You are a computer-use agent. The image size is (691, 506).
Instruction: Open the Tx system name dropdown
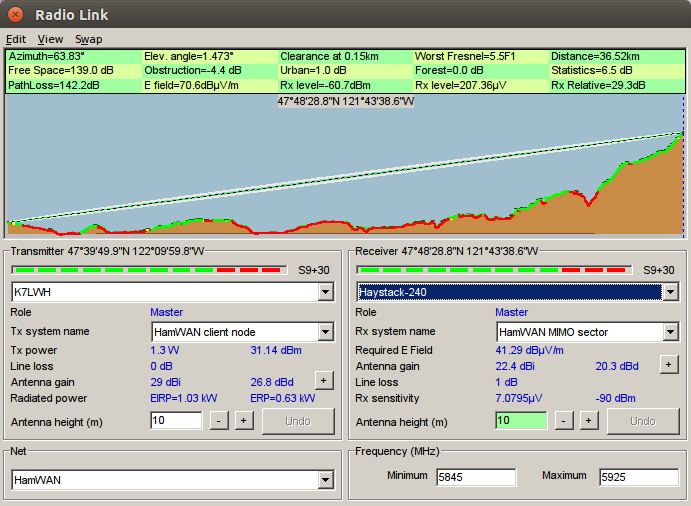point(324,332)
